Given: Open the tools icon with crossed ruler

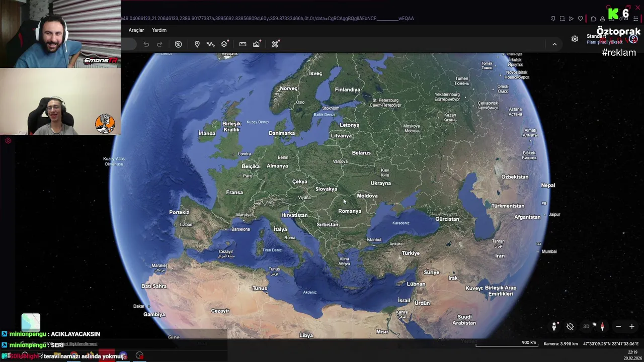Looking at the screenshot, I should 275,44.
